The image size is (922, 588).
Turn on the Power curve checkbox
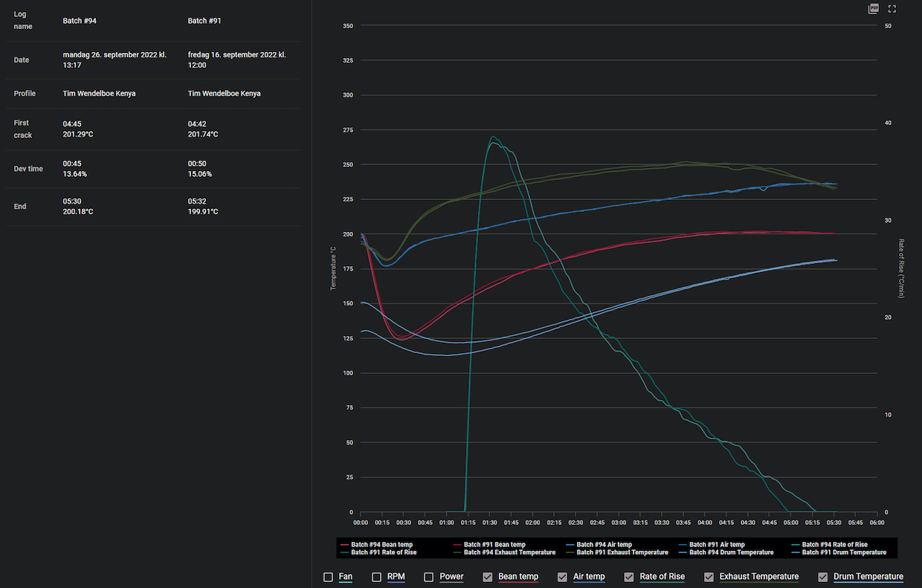[x=429, y=577]
